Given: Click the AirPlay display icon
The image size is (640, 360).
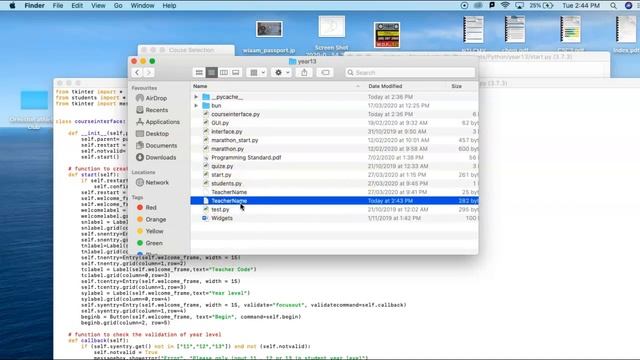Looking at the screenshot, I should [519, 6].
